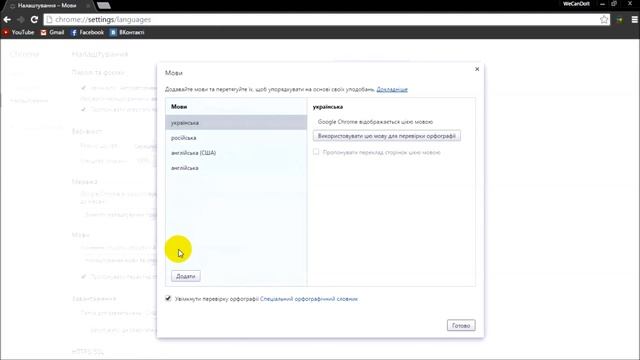Open the YouTube bookmark

(x=18, y=32)
